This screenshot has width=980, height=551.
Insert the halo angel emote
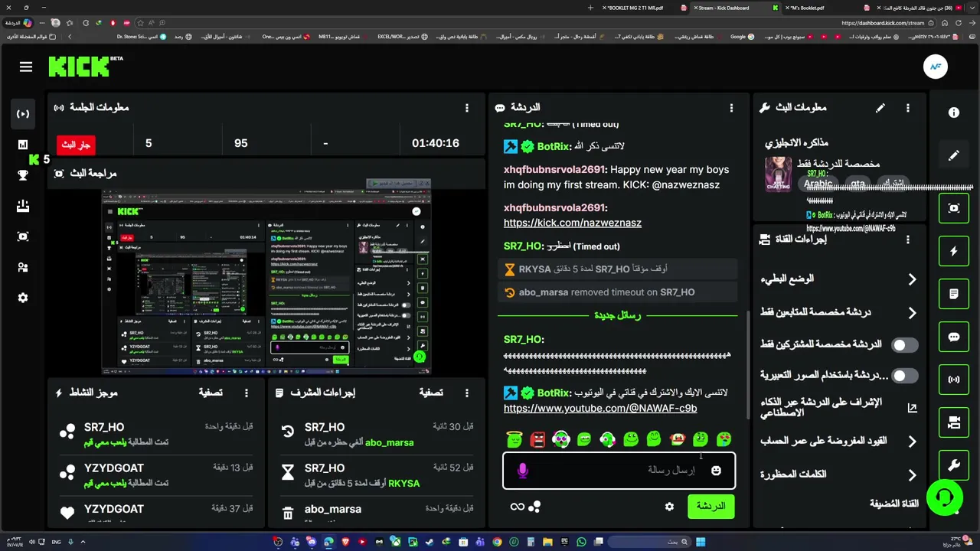tap(514, 439)
